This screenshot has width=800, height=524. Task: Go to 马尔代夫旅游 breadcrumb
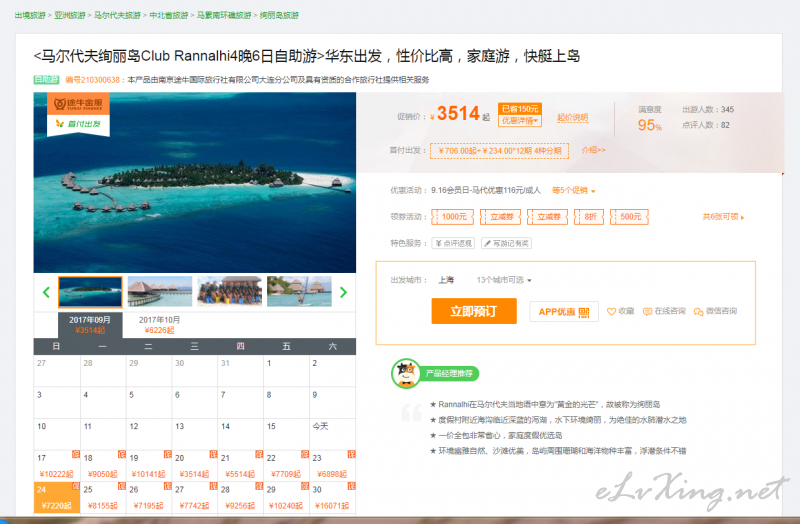click(117, 15)
